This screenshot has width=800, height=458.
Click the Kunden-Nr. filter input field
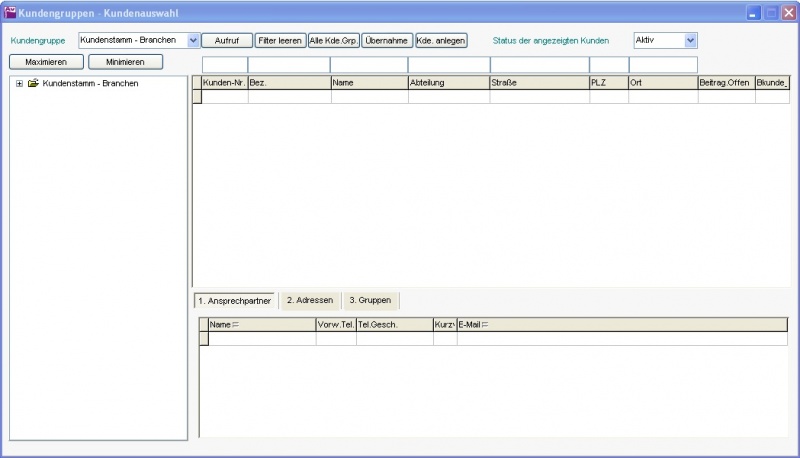224,65
